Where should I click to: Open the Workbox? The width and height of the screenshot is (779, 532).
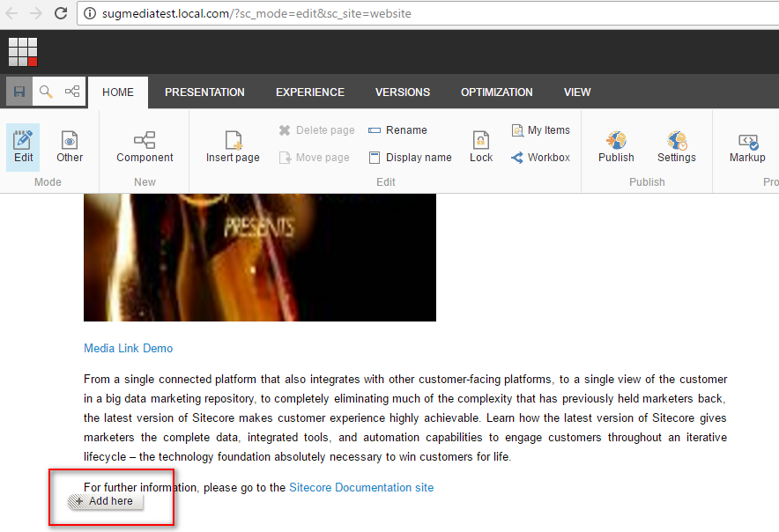click(x=540, y=158)
